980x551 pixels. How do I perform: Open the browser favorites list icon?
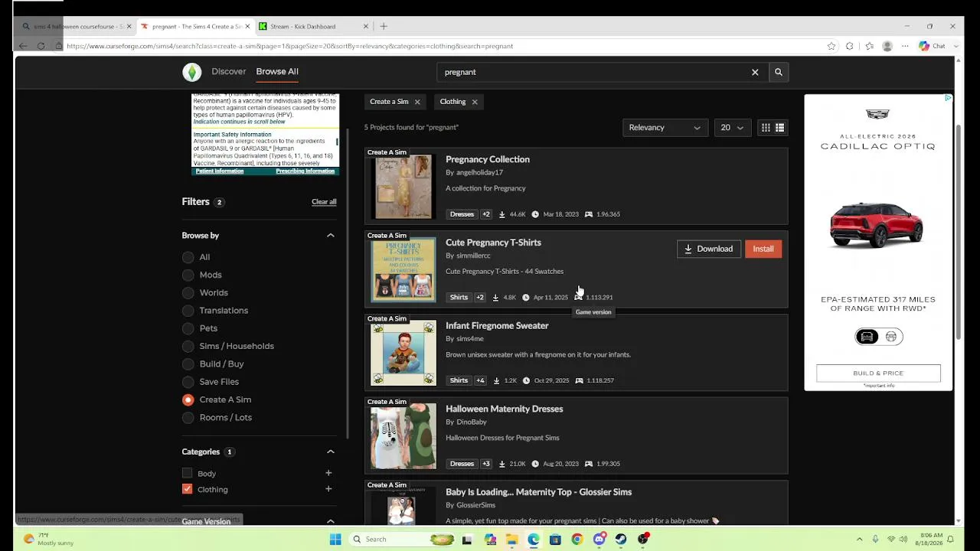click(x=869, y=46)
